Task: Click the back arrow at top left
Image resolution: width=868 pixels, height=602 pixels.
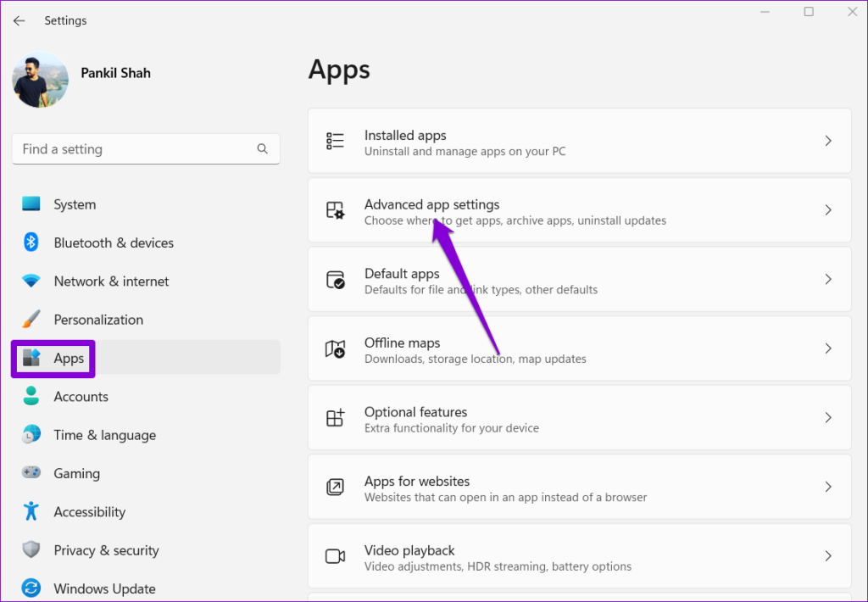Action: [x=19, y=20]
